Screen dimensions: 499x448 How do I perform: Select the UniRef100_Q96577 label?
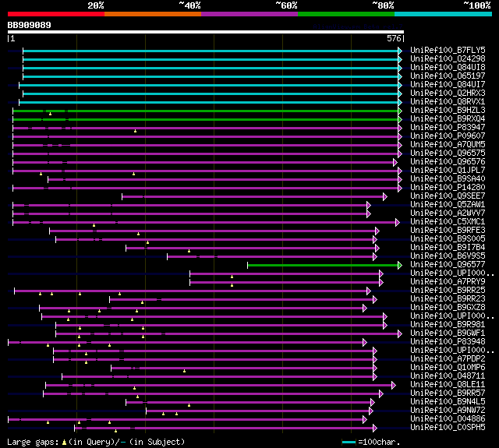(448, 265)
